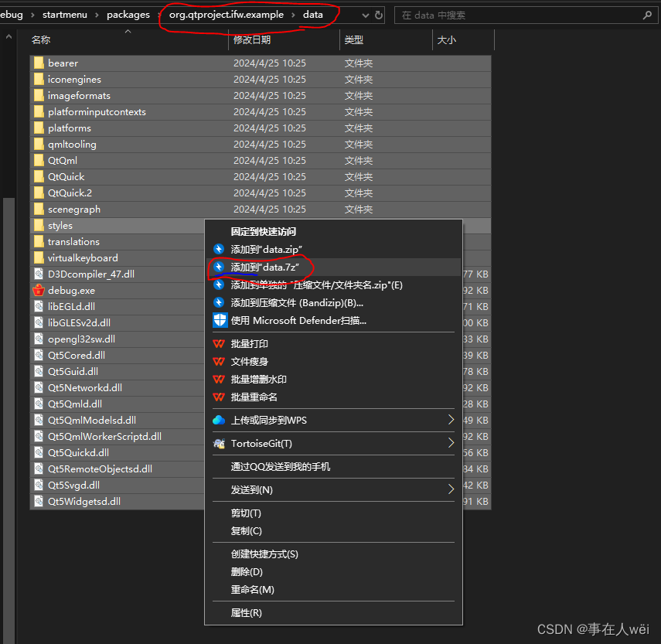
Task: Click the Qt5Svgd.dll file icon
Action: pyautogui.click(x=39, y=485)
